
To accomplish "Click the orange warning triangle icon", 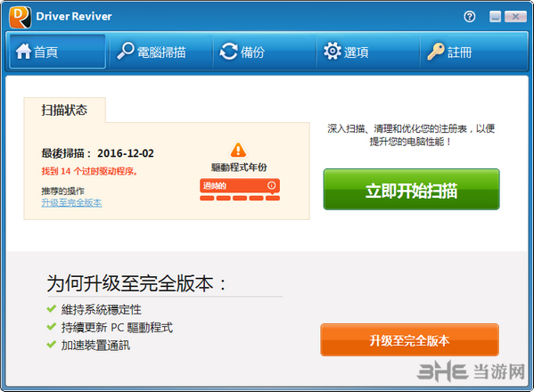I will coord(238,150).
